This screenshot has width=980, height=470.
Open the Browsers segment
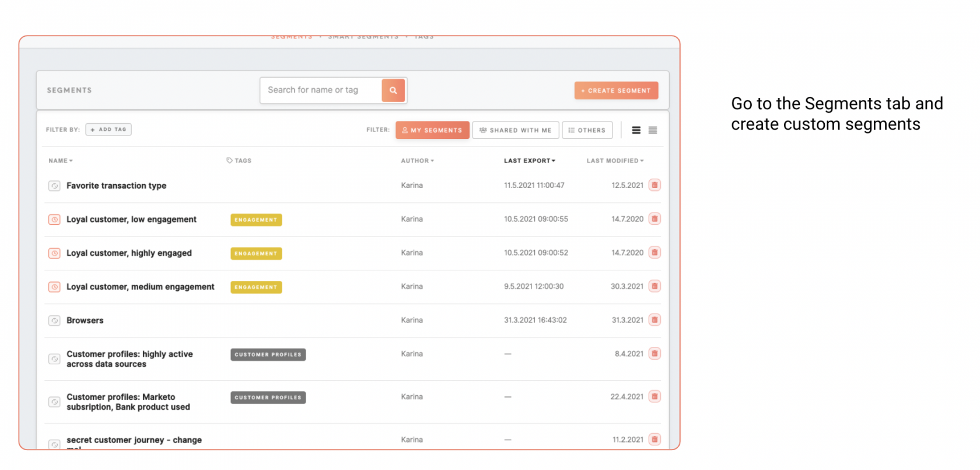pos(85,321)
